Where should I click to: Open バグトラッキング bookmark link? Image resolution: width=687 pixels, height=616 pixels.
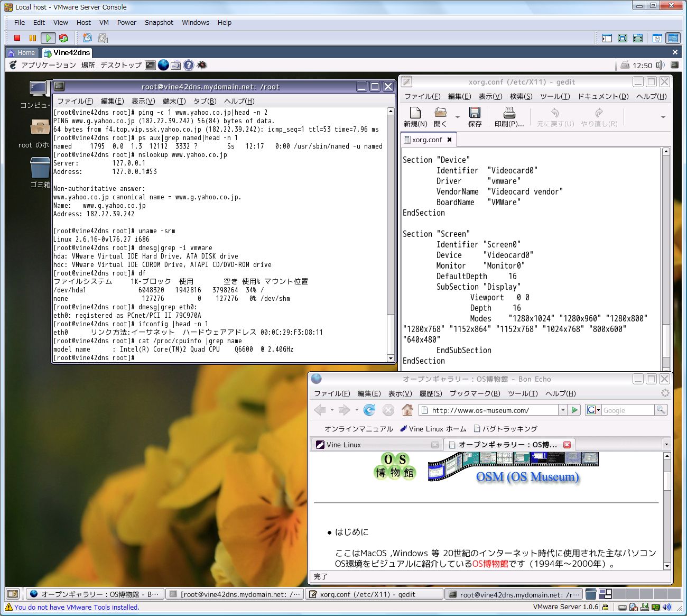coord(506,429)
